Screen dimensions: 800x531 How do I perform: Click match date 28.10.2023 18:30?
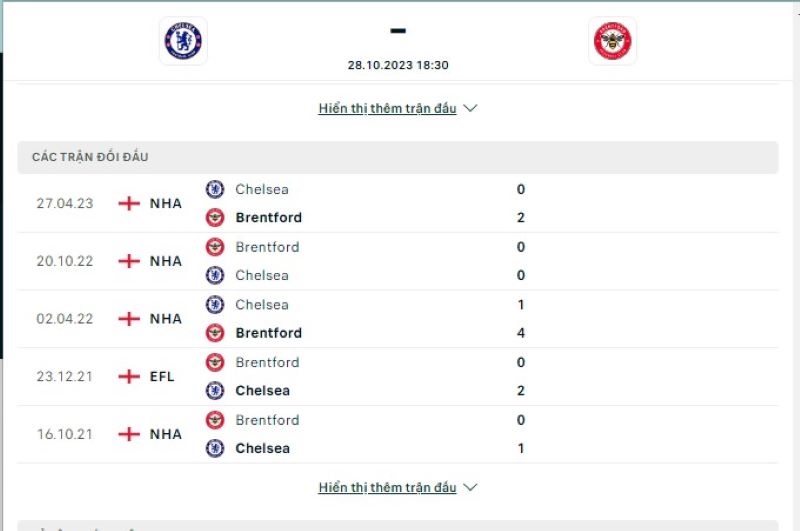click(x=398, y=65)
